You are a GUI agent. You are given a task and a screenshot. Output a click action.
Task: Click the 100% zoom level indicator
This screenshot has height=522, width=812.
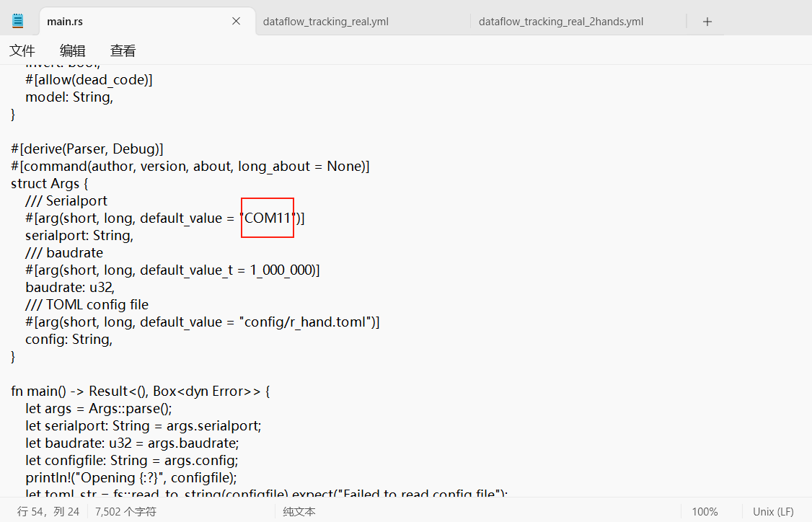(705, 512)
